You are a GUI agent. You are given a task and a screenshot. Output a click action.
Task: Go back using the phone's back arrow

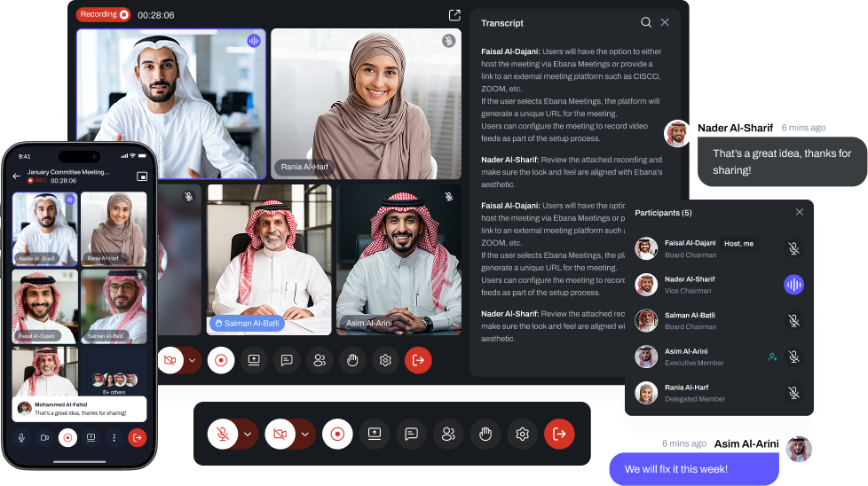coord(17,176)
